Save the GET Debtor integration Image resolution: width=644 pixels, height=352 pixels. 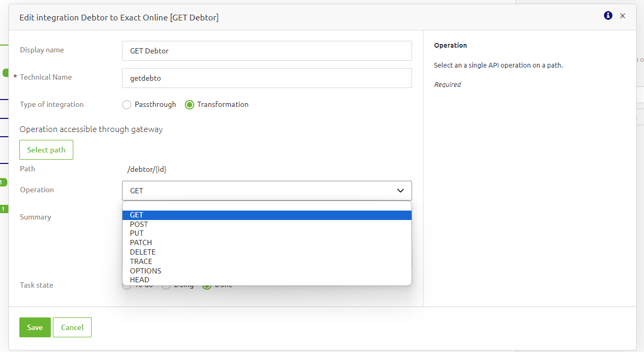[35, 327]
